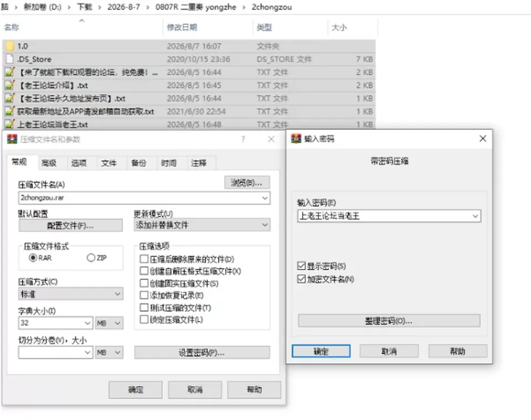Open the dictionary size 32 dropdown
The width and height of the screenshot is (531, 420).
point(87,323)
